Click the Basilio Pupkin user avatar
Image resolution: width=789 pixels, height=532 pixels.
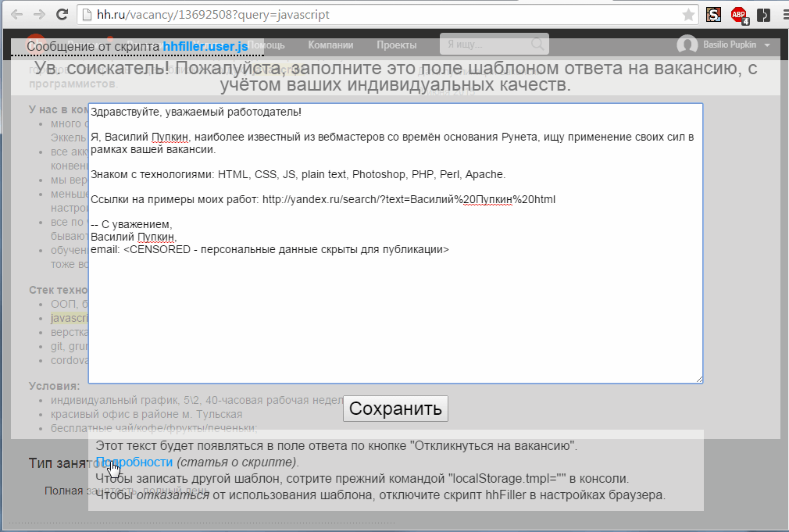[x=687, y=45]
